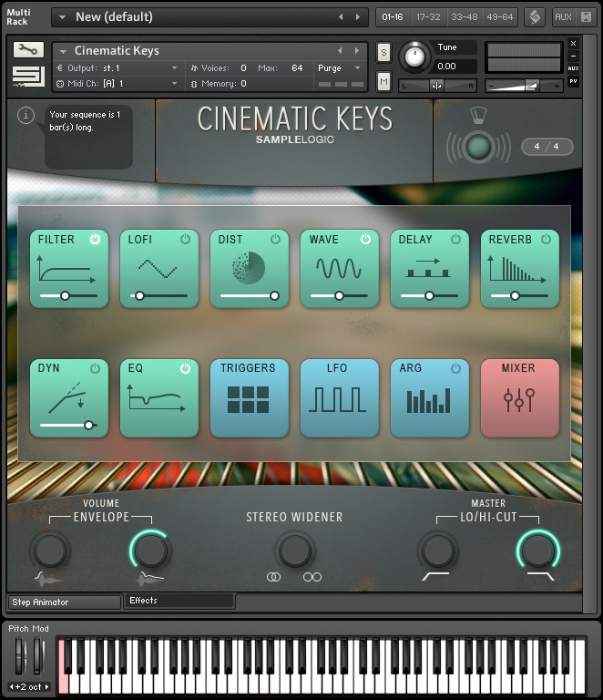Click the metronome icon above the orb

(478, 115)
